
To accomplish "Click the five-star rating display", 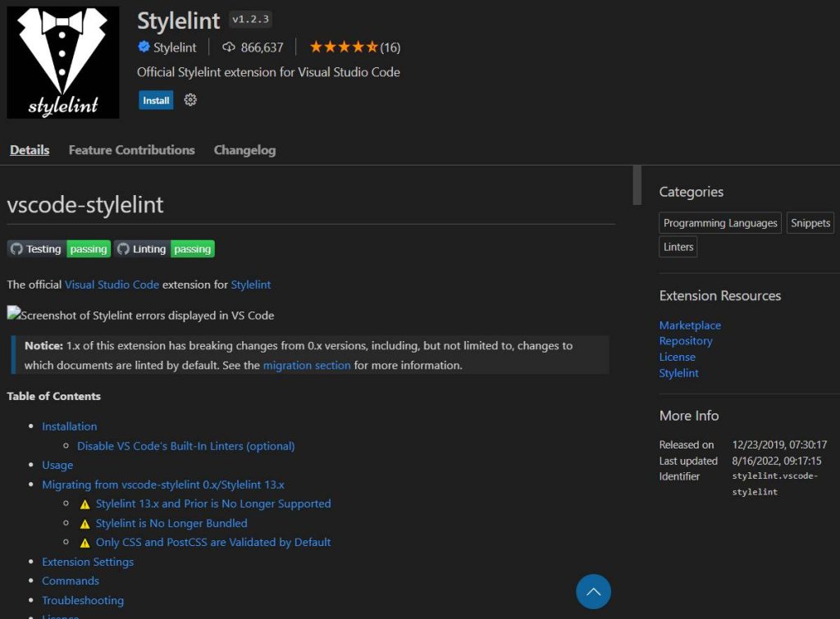I will [x=345, y=47].
